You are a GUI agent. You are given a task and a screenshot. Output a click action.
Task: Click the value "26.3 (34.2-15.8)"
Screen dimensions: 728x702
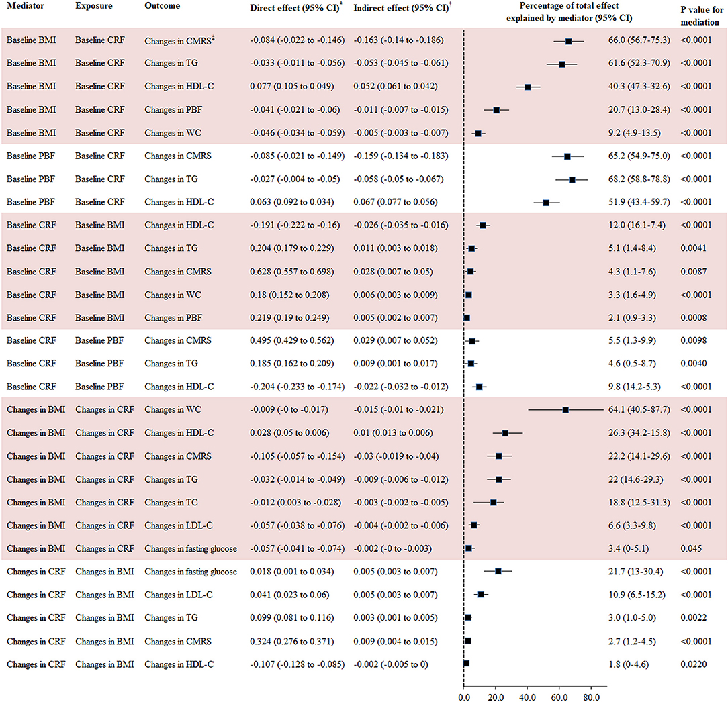pos(639,433)
